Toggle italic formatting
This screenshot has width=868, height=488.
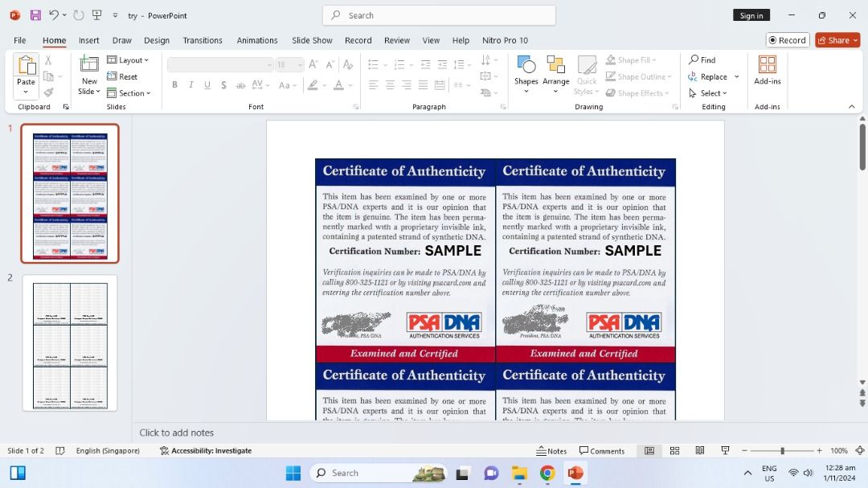click(x=190, y=84)
